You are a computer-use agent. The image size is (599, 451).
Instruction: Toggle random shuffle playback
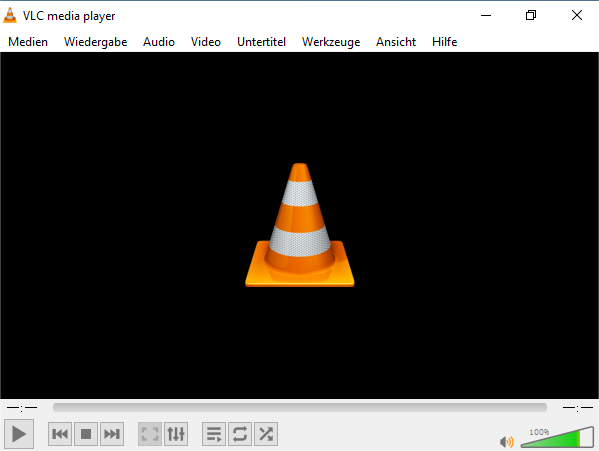click(266, 434)
